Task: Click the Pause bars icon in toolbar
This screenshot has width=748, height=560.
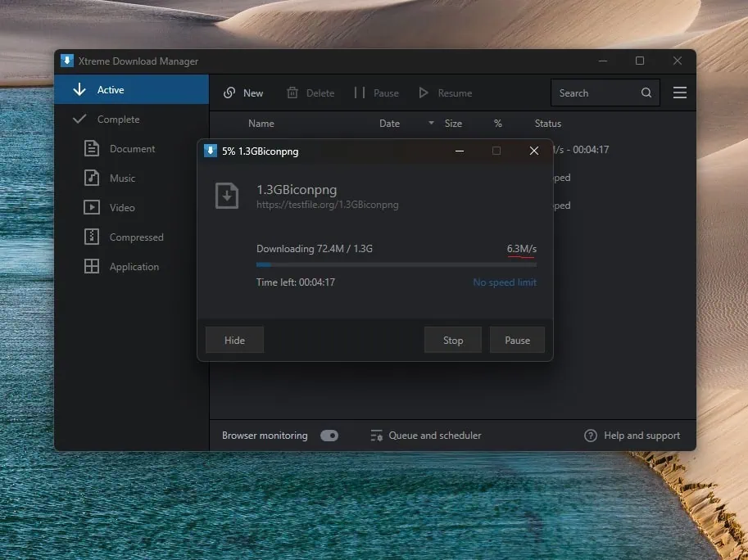Action: (360, 93)
